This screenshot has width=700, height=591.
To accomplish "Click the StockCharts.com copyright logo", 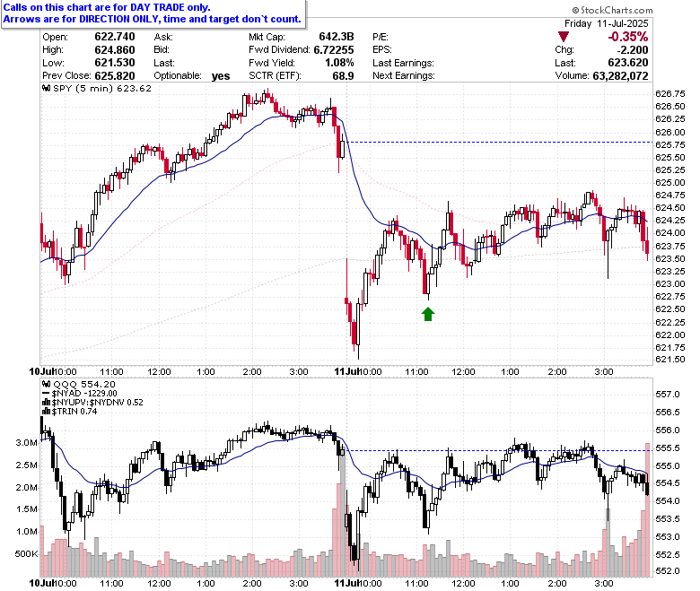I will (612, 10).
